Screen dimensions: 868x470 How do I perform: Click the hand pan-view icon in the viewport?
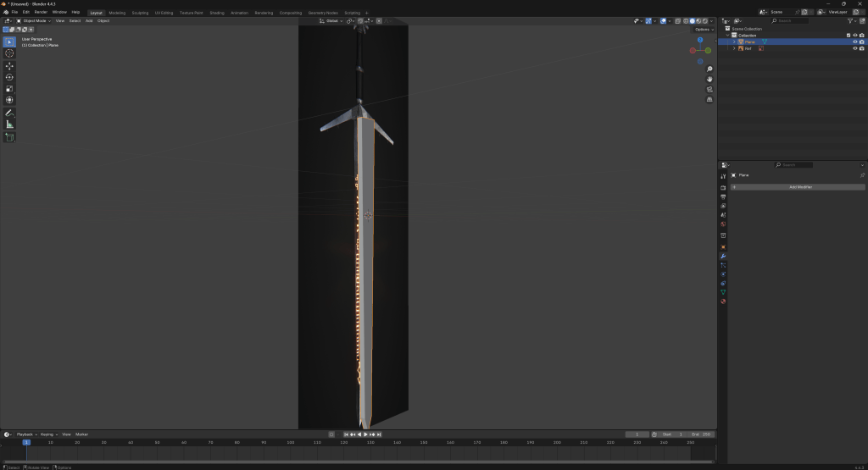(709, 79)
